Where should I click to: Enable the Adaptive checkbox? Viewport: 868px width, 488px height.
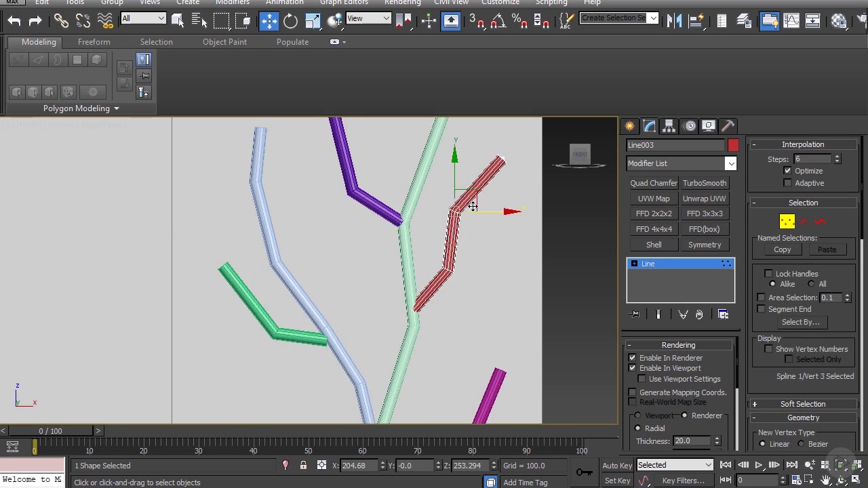click(x=787, y=183)
